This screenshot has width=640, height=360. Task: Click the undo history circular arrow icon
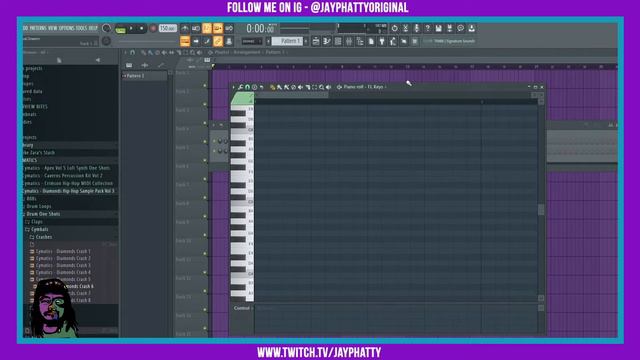(x=394, y=28)
